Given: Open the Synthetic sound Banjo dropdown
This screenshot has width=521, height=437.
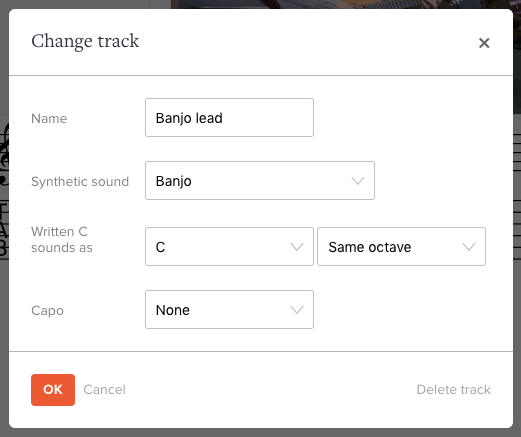Looking at the screenshot, I should click(x=260, y=181).
